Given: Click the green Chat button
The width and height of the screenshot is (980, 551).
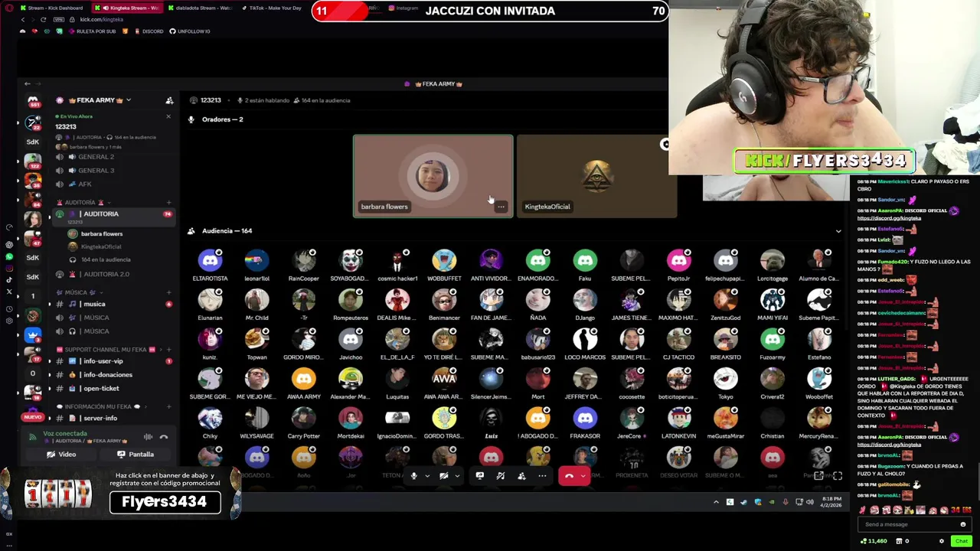Looking at the screenshot, I should (x=962, y=541).
